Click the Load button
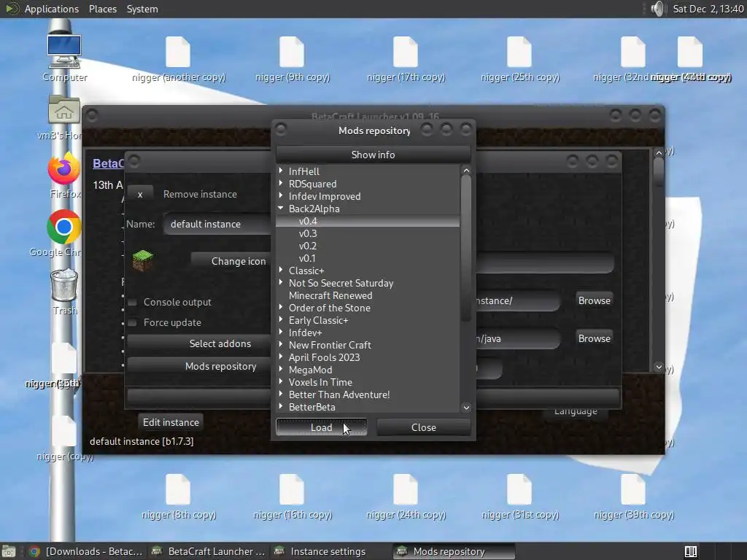Image resolution: width=747 pixels, height=560 pixels. click(x=322, y=427)
